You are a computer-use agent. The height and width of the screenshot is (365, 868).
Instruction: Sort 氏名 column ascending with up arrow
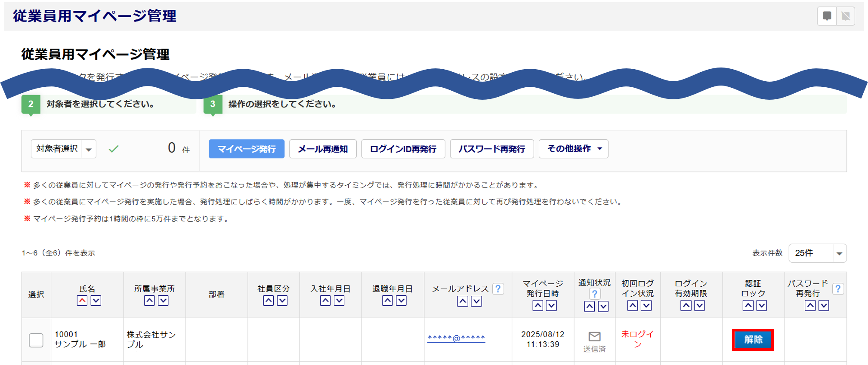point(82,301)
